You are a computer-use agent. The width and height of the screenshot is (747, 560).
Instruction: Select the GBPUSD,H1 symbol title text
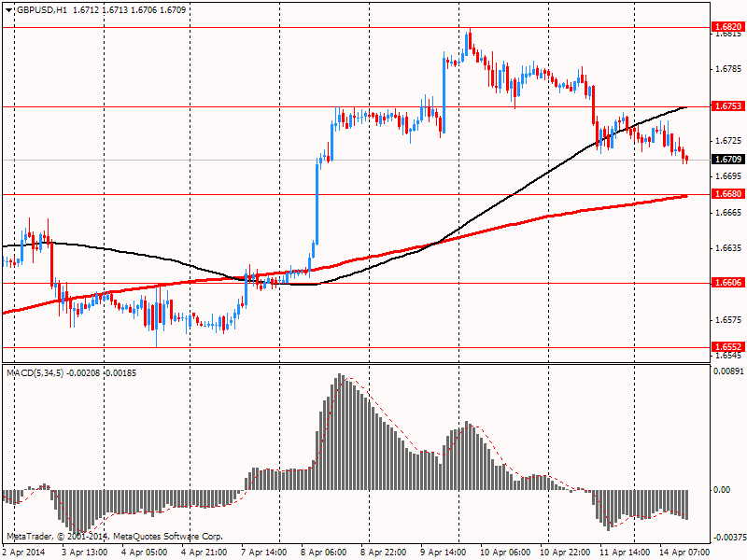tap(42, 10)
